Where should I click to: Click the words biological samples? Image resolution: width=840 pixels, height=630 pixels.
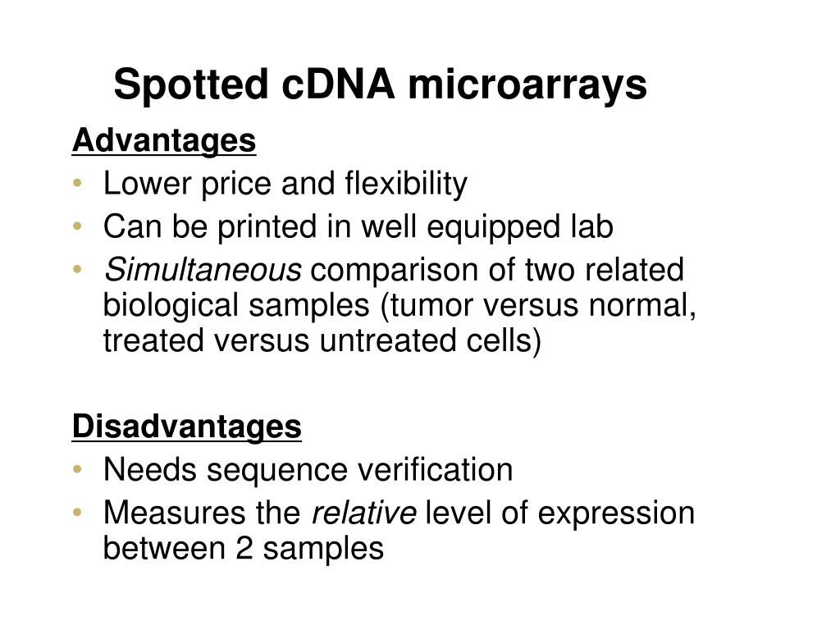click(236, 306)
